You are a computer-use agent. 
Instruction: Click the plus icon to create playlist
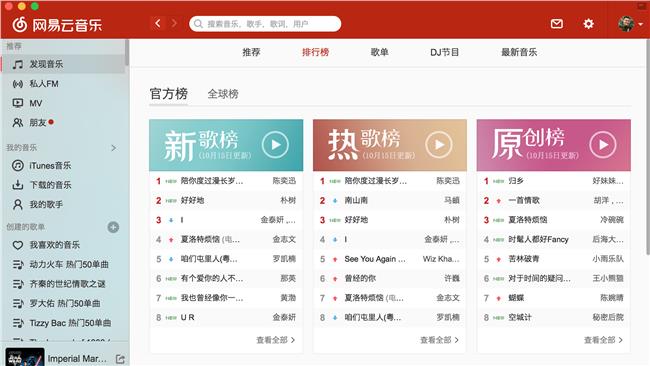(113, 227)
